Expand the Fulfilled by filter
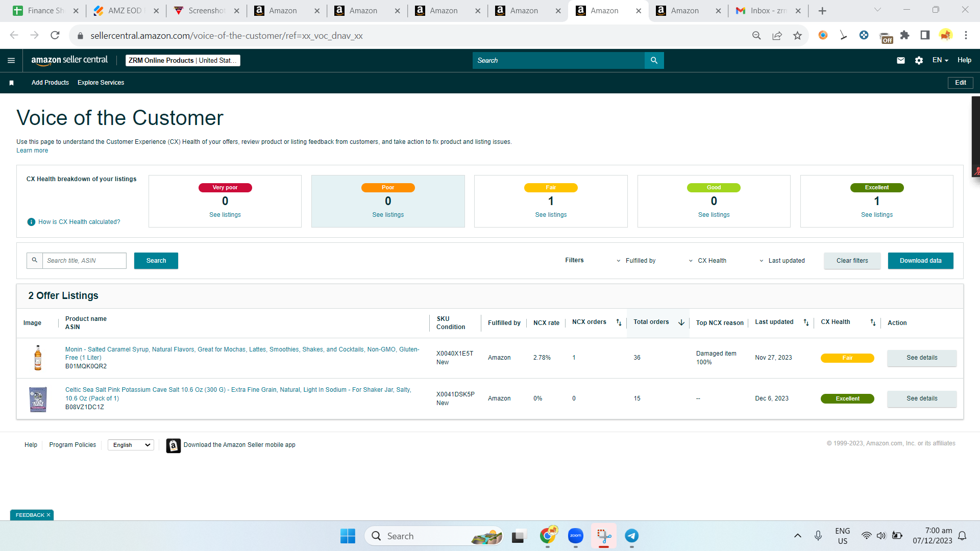Image resolution: width=980 pixels, height=551 pixels. pos(636,261)
